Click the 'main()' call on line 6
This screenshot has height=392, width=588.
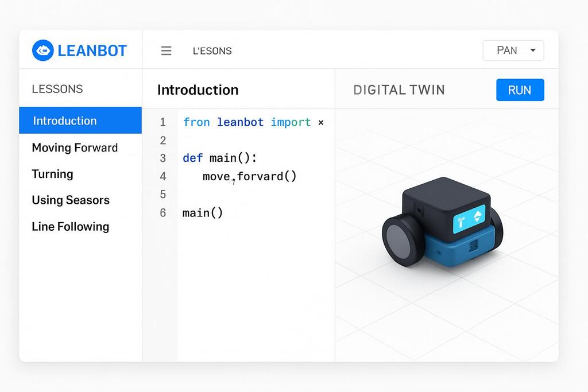[203, 213]
